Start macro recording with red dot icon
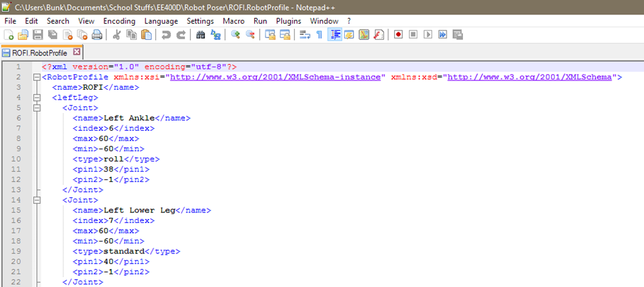Image resolution: width=644 pixels, height=287 pixels. 398,35
